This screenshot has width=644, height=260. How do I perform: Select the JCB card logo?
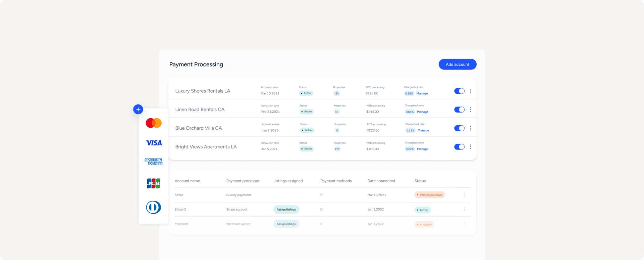(x=154, y=183)
